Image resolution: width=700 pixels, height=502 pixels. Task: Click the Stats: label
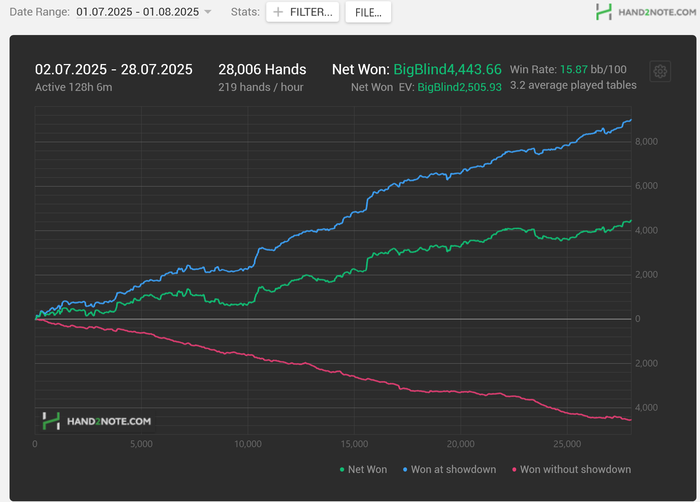pos(245,12)
